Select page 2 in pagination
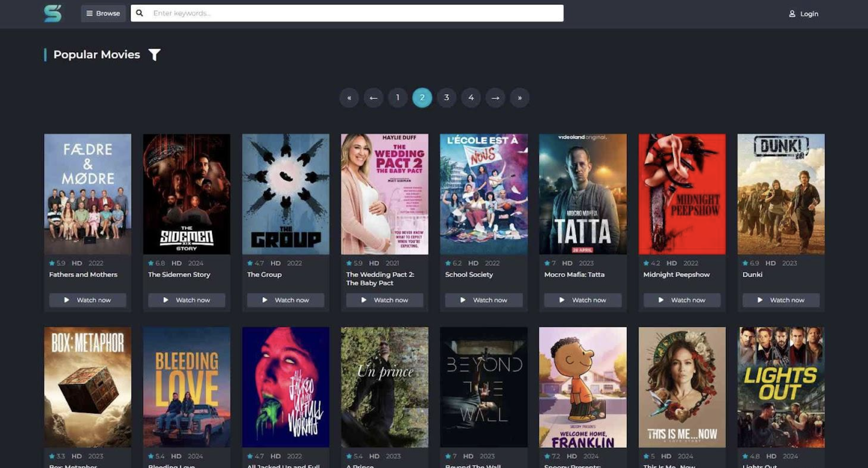 pos(422,98)
